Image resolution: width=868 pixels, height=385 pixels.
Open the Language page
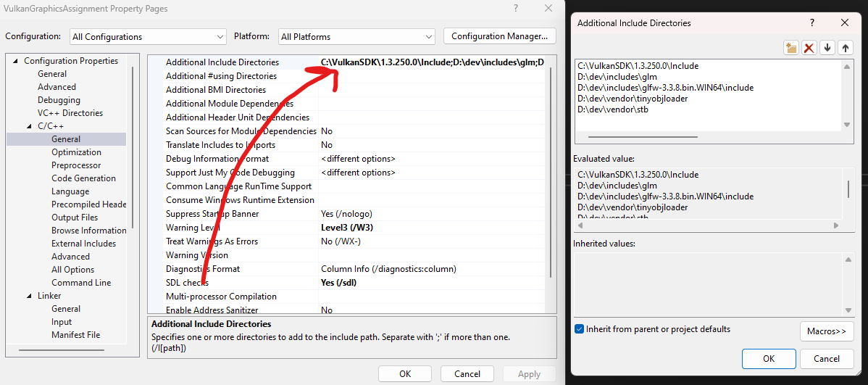pos(70,191)
